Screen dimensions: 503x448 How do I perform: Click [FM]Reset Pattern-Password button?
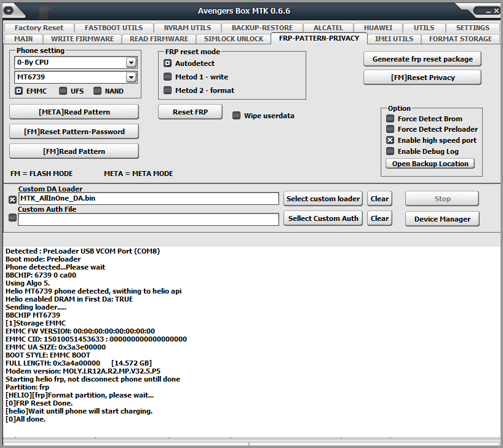(74, 132)
